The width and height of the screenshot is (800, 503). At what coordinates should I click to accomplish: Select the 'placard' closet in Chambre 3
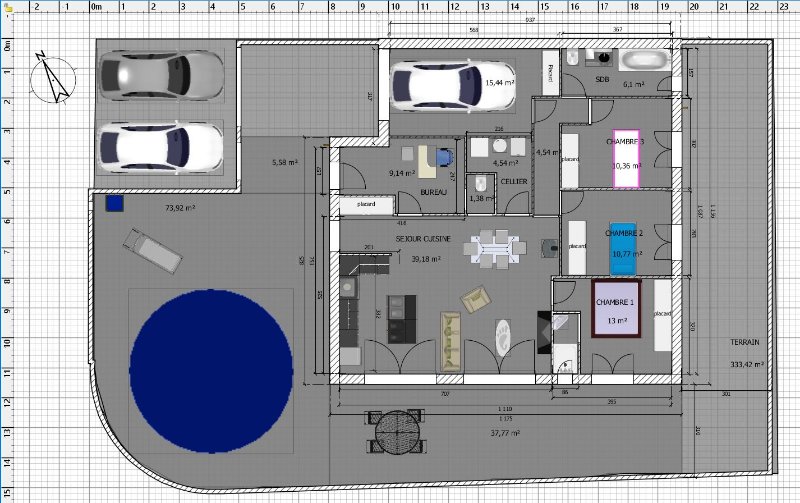click(x=570, y=160)
